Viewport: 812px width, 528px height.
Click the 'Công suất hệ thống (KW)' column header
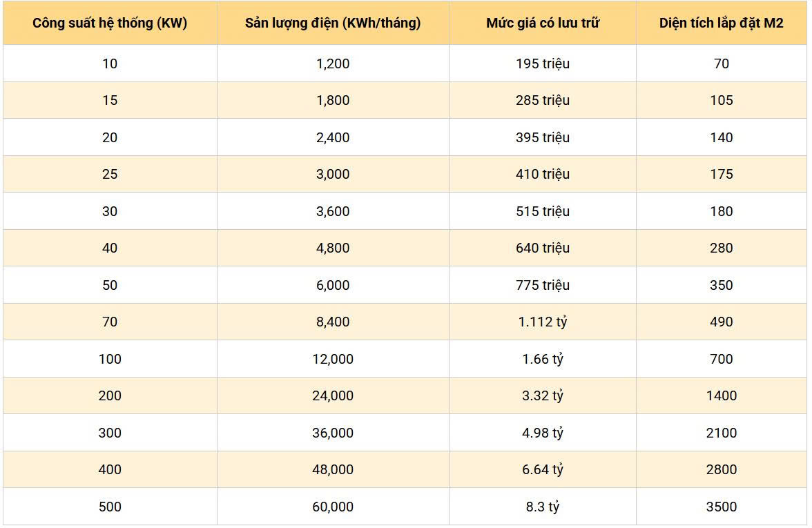click(110, 23)
